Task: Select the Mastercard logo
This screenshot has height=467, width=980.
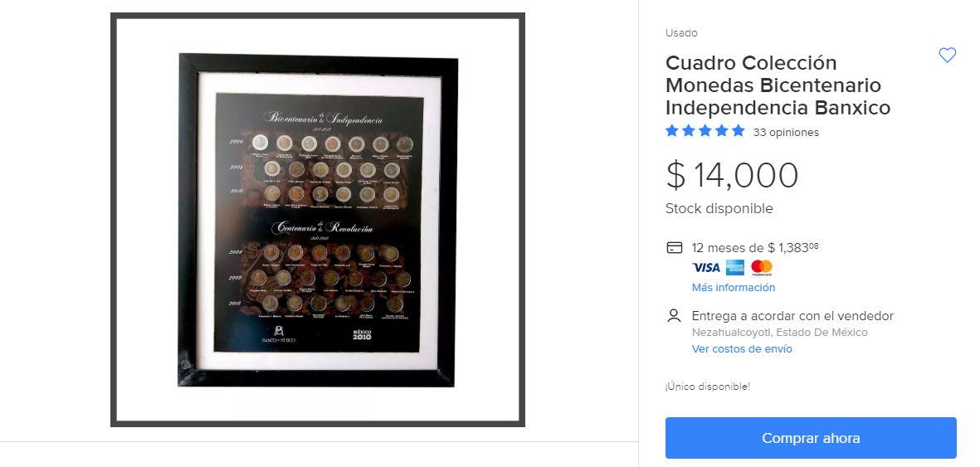Action: 762,268
